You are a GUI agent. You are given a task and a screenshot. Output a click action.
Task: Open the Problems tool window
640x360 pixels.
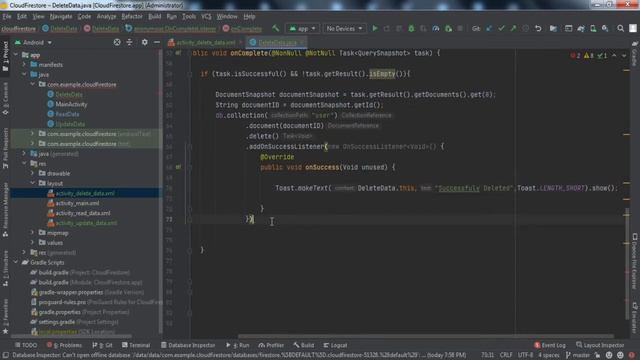[64, 345]
